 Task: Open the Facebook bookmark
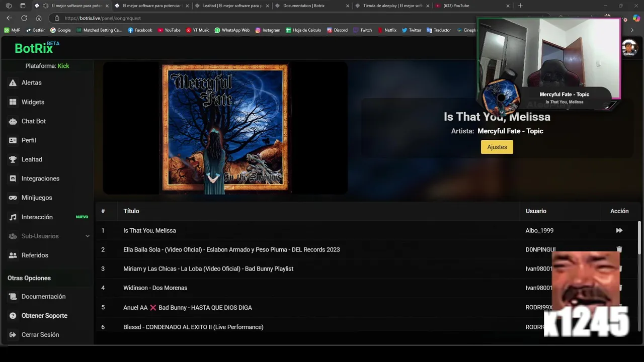coord(140,30)
